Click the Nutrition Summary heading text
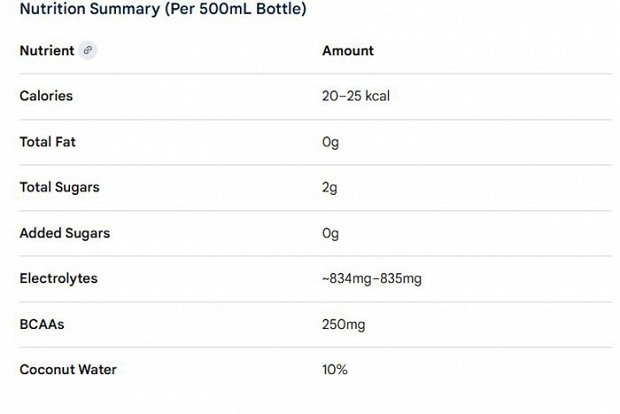Image resolution: width=620 pixels, height=414 pixels. tap(163, 9)
